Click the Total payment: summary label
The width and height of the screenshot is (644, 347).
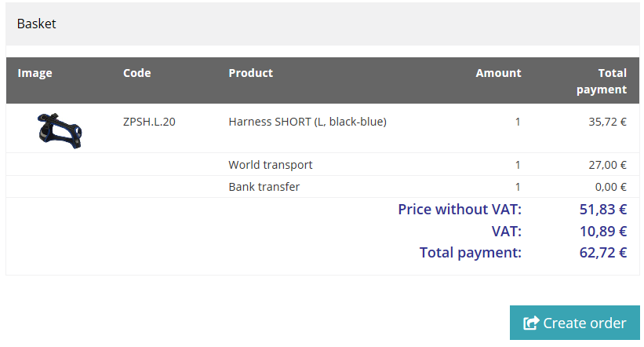[471, 253]
